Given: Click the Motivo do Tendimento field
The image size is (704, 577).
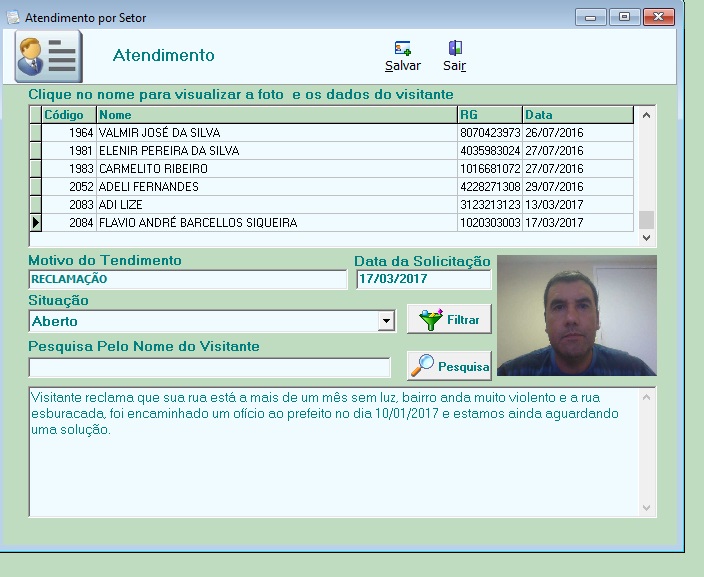Looking at the screenshot, I should pyautogui.click(x=187, y=280).
